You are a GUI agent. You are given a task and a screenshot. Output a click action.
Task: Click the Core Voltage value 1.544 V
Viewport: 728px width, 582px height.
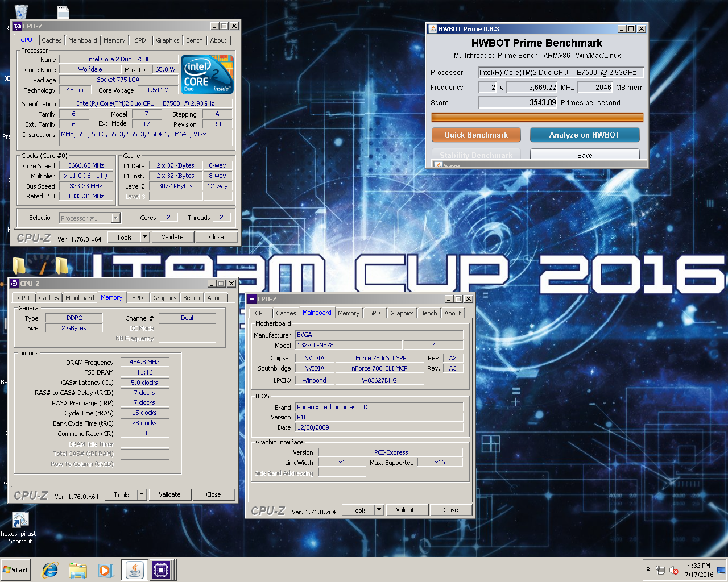tap(158, 90)
